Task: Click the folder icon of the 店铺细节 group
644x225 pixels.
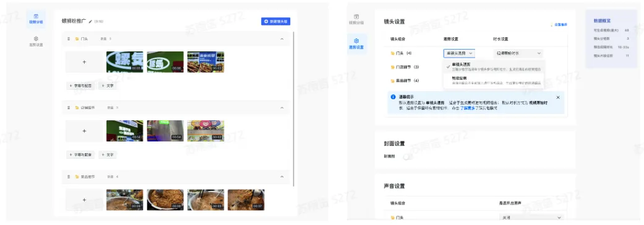Action: (77, 107)
